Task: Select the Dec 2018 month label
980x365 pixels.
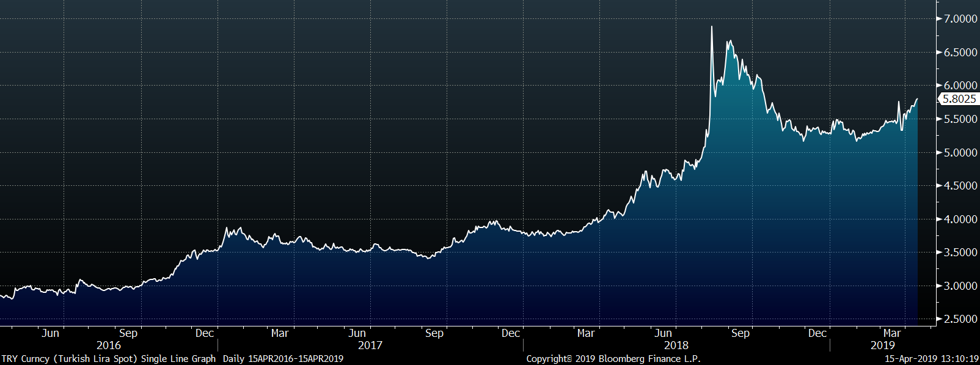Action: pyautogui.click(x=817, y=333)
